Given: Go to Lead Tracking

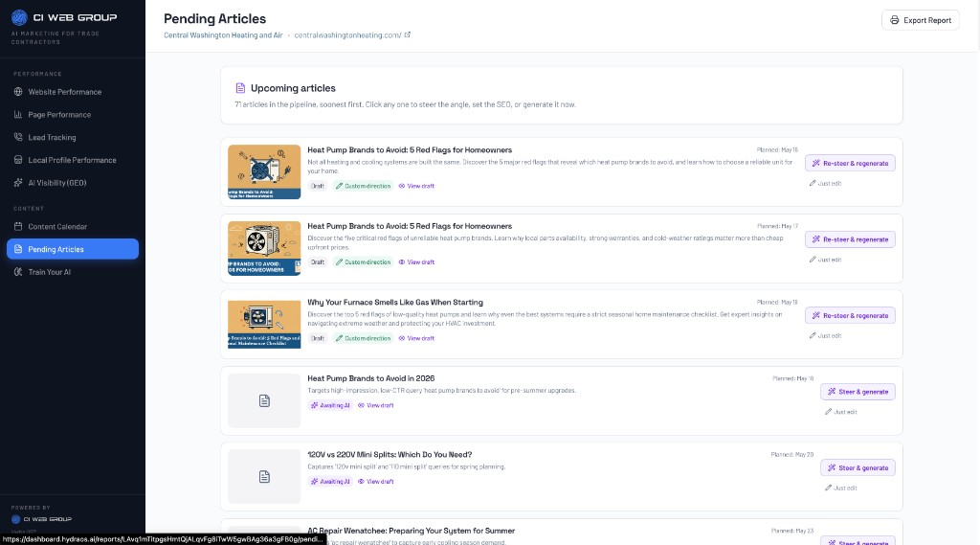Looking at the screenshot, I should pos(73,137).
